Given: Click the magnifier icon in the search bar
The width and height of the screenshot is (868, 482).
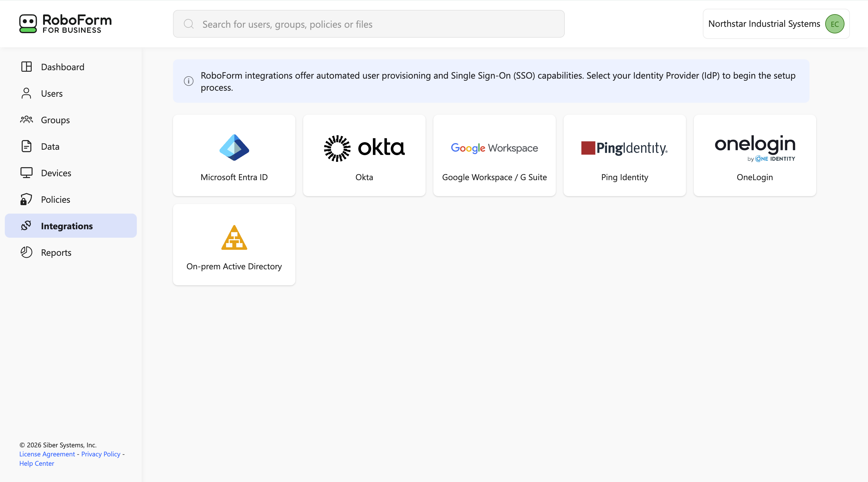Looking at the screenshot, I should (189, 24).
